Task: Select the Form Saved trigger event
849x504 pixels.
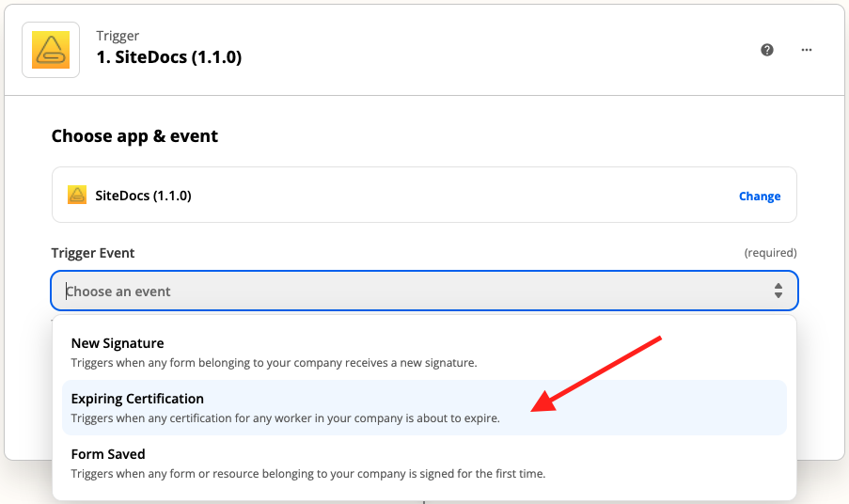Action: pos(424,464)
